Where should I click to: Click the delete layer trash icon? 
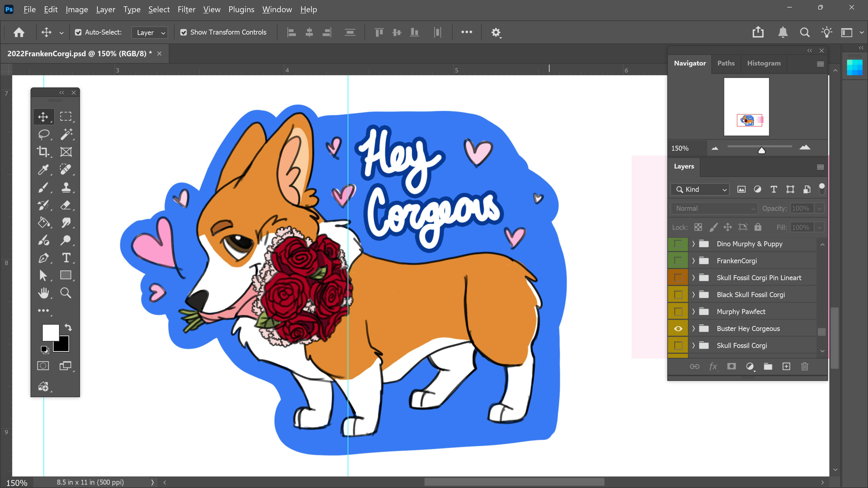click(804, 366)
